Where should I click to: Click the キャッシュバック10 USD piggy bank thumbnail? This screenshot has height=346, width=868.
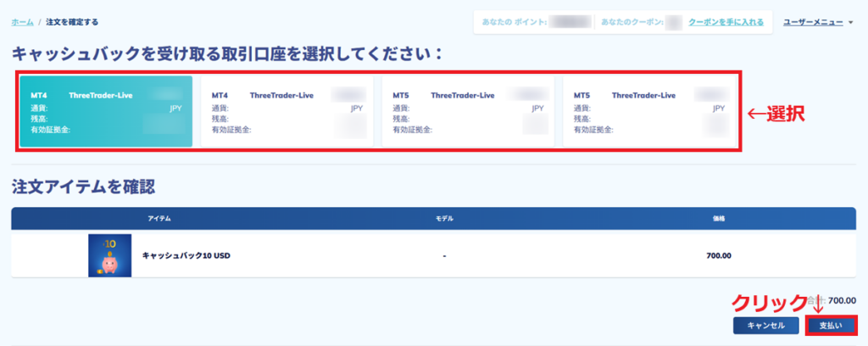[x=109, y=256]
